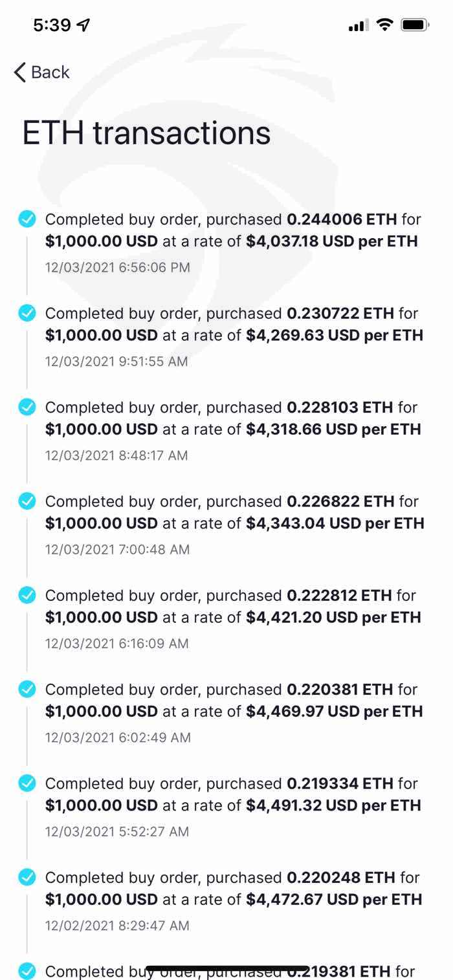Tap checkmark icon for 0.230722 ETH purchase
Screen dimensions: 453x980
[x=27, y=313]
